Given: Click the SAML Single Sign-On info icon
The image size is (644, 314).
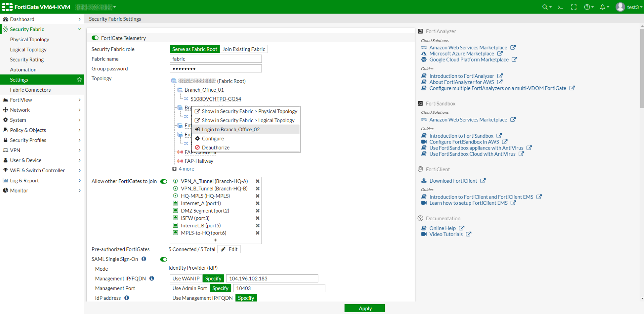Looking at the screenshot, I should [144, 259].
